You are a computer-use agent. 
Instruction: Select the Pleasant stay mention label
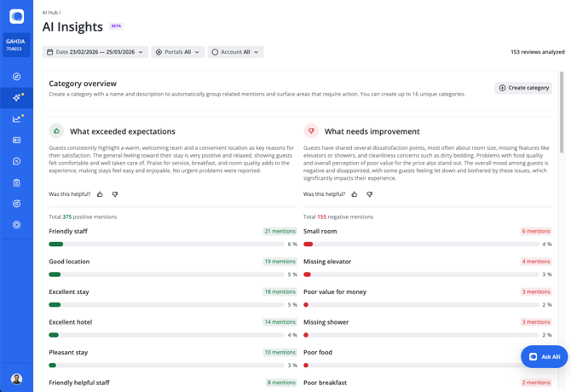click(68, 352)
